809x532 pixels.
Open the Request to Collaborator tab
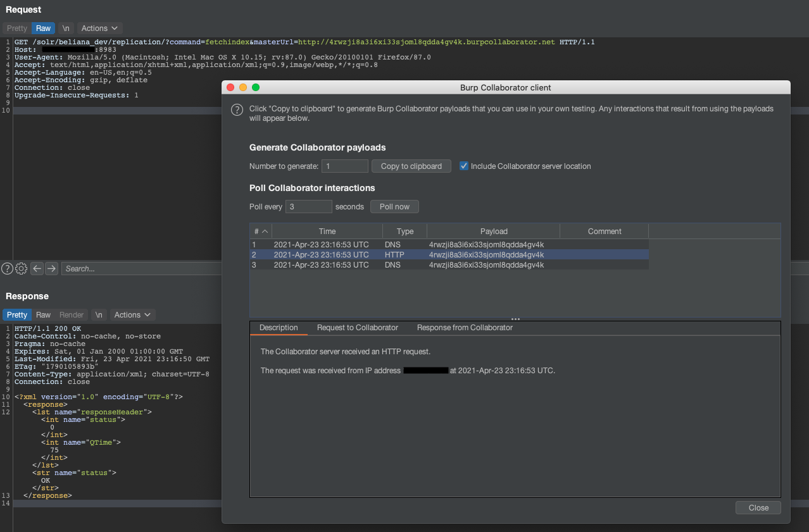[x=358, y=328]
